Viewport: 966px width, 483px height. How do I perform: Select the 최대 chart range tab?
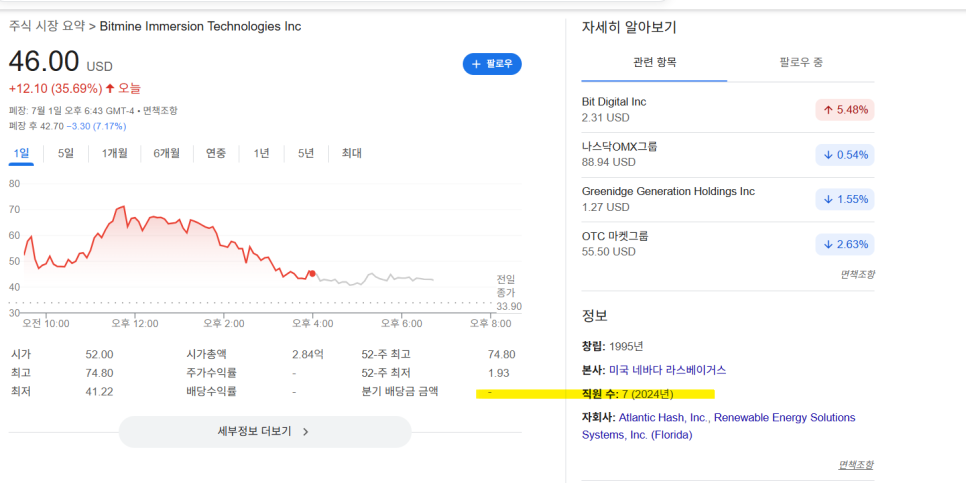[352, 153]
